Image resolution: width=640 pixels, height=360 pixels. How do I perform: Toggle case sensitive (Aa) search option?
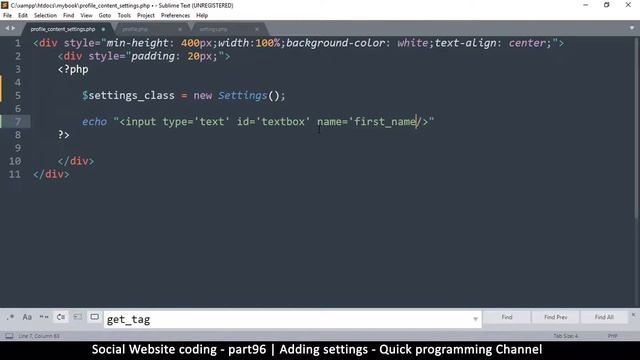point(27,317)
